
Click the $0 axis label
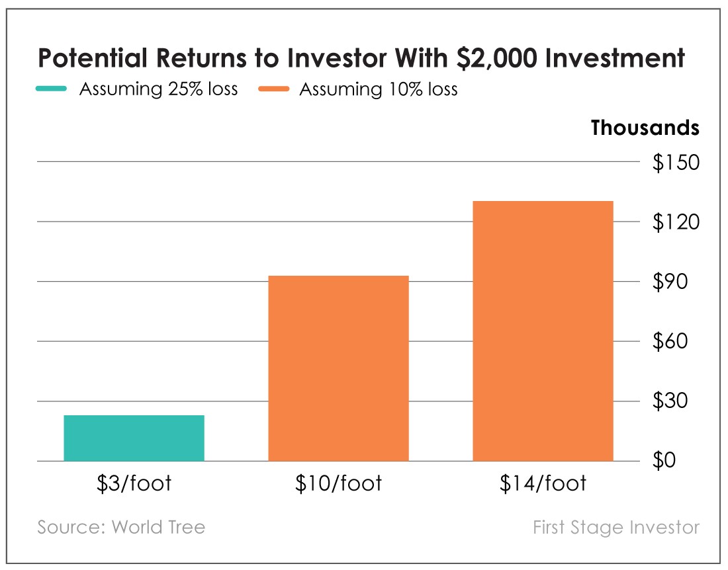coord(664,460)
